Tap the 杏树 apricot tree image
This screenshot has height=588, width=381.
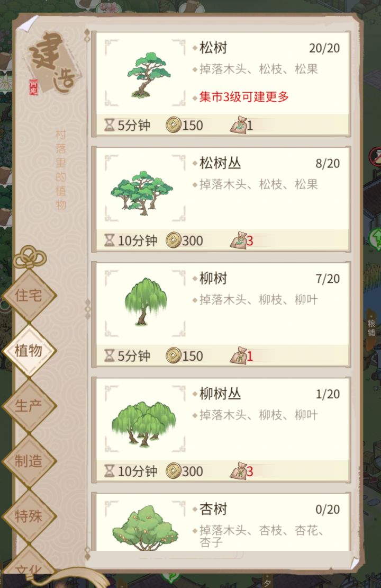146,528
